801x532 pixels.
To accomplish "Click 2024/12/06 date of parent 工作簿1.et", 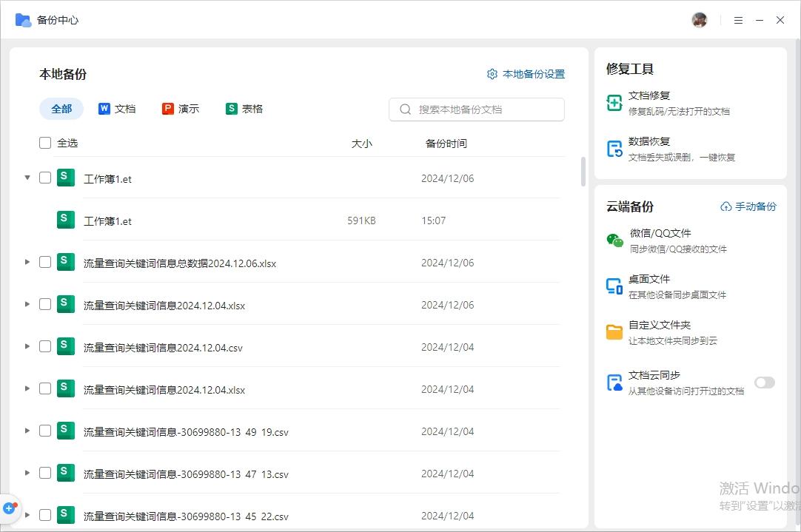I will [447, 178].
